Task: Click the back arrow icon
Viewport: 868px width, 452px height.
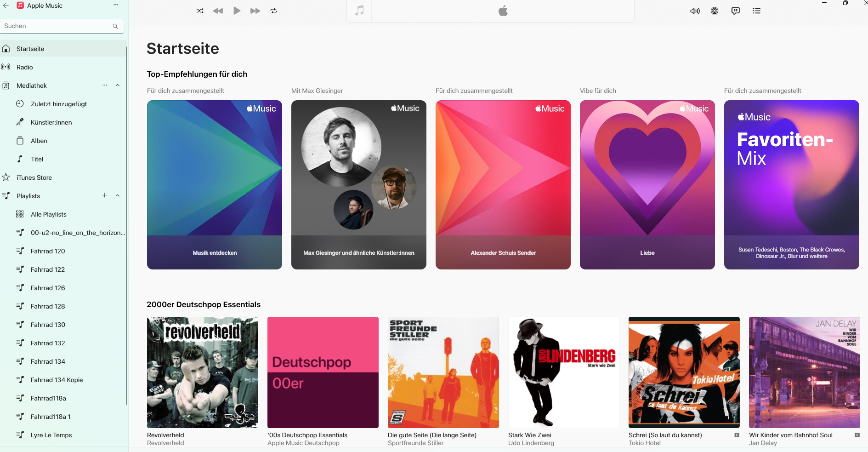Action: point(6,6)
